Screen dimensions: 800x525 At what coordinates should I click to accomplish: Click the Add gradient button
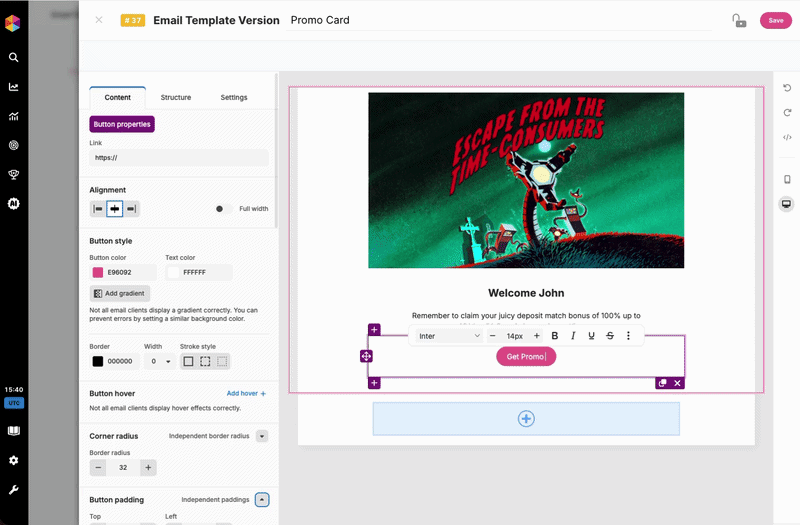(x=120, y=293)
